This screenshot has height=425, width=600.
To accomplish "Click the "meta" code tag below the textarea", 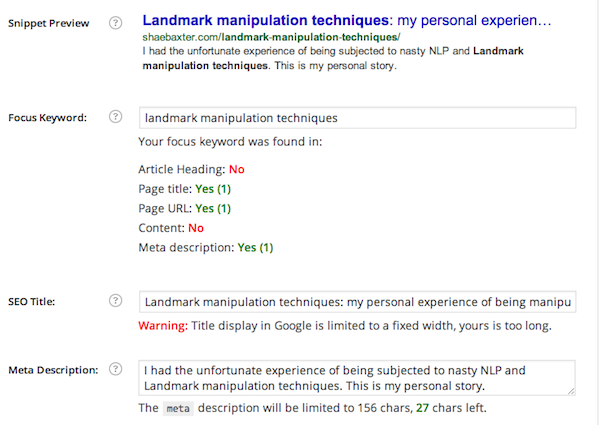I will click(x=178, y=408).
